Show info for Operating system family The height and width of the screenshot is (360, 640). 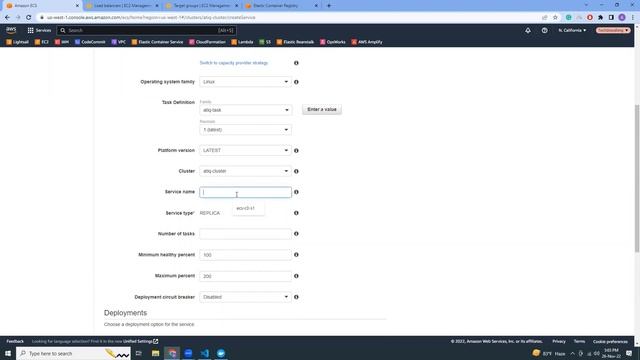pos(296,82)
